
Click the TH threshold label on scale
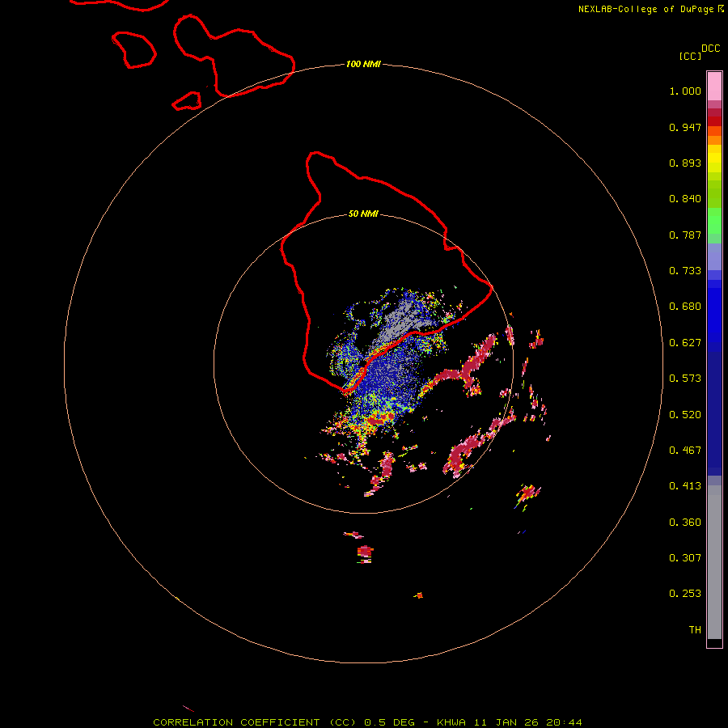coord(695,630)
